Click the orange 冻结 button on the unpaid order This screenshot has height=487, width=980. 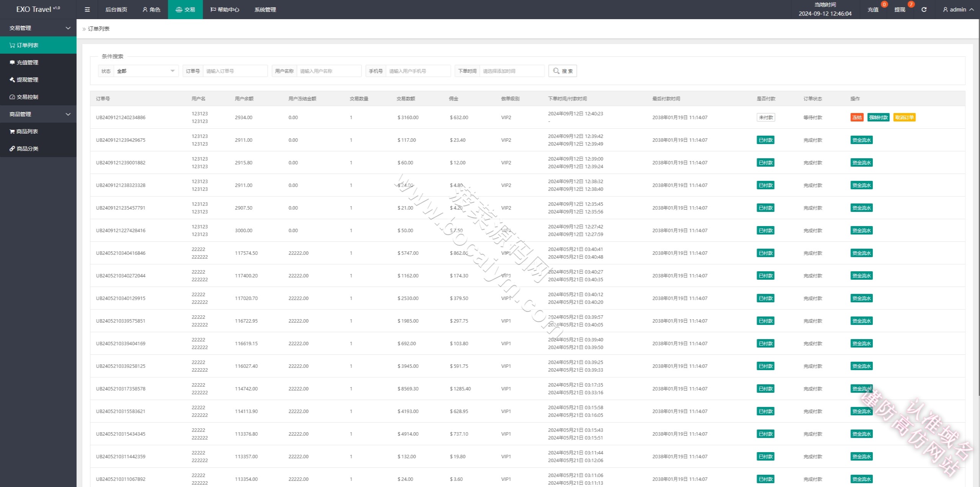click(x=857, y=118)
